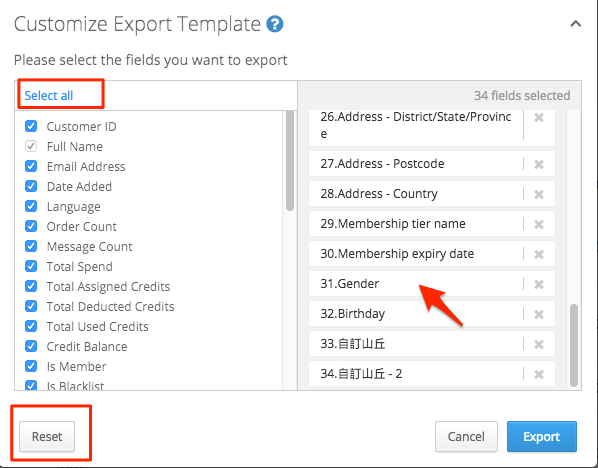This screenshot has width=598, height=468.
Task: Toggle the Total Spend checkbox
Action: click(x=31, y=266)
